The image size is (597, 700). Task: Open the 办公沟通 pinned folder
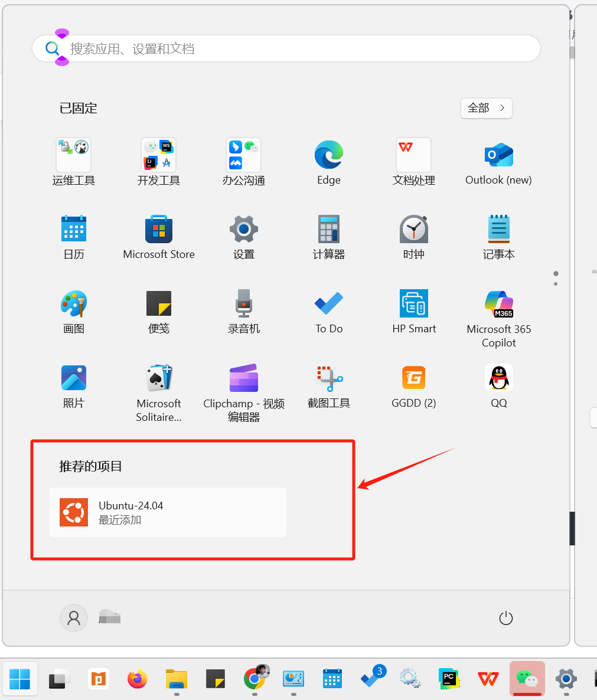[244, 162]
